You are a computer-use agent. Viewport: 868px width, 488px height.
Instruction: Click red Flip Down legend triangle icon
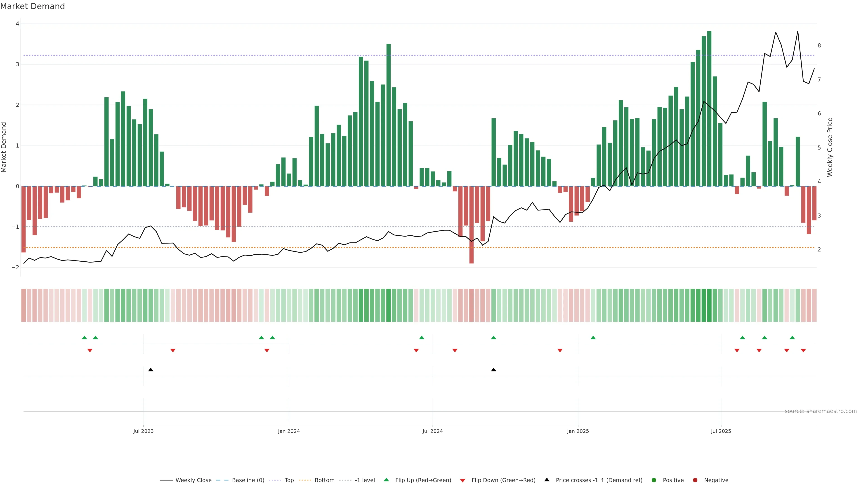click(x=463, y=481)
